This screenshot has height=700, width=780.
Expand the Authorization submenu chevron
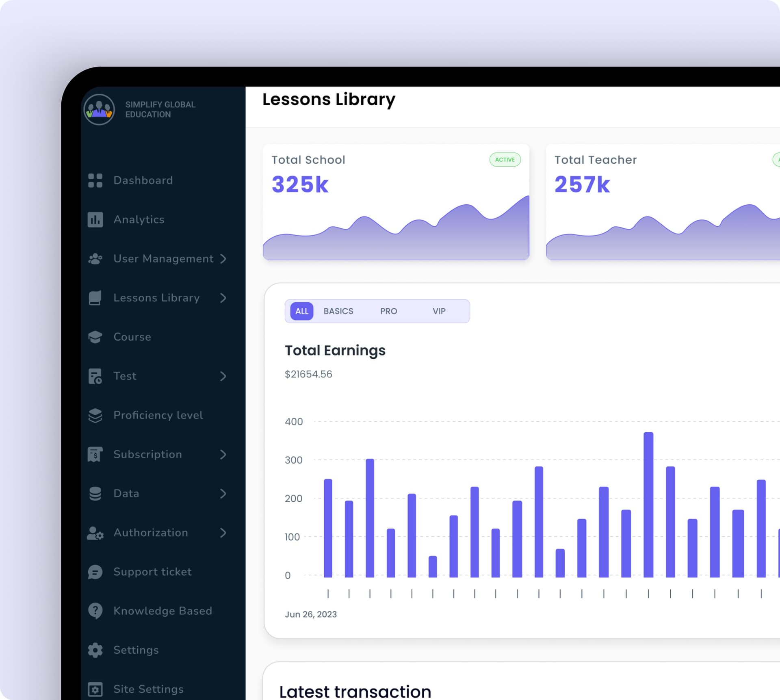click(x=223, y=533)
